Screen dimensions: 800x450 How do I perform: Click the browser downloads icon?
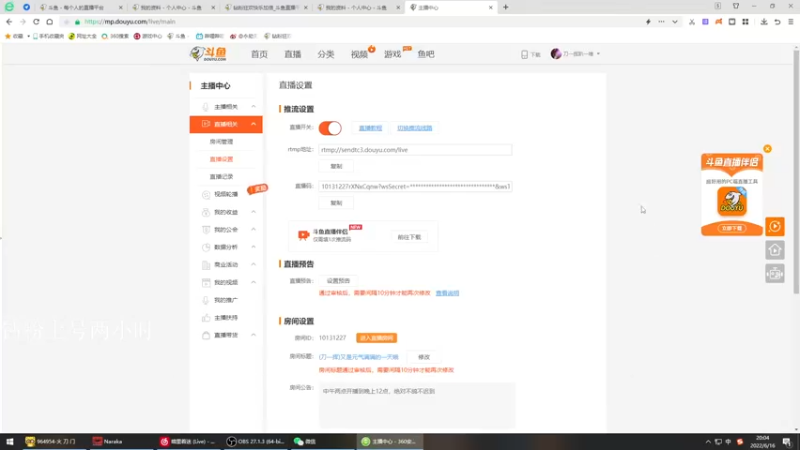click(764, 22)
